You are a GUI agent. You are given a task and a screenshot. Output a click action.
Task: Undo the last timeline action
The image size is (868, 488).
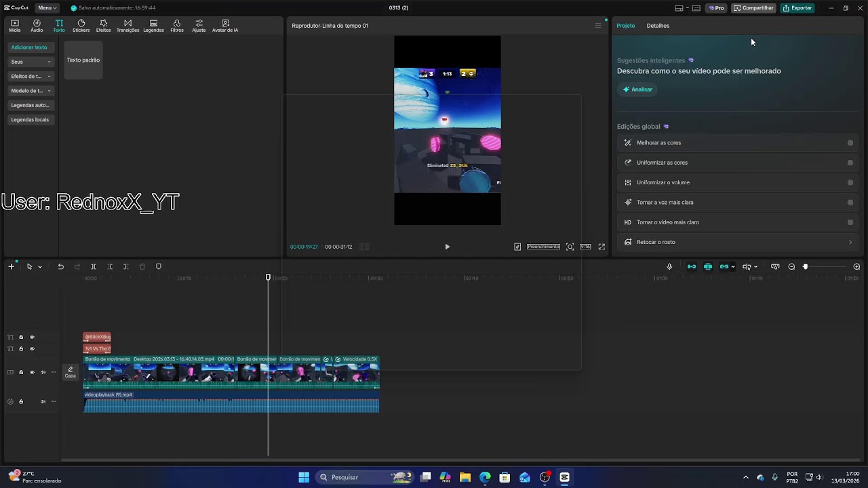point(60,266)
